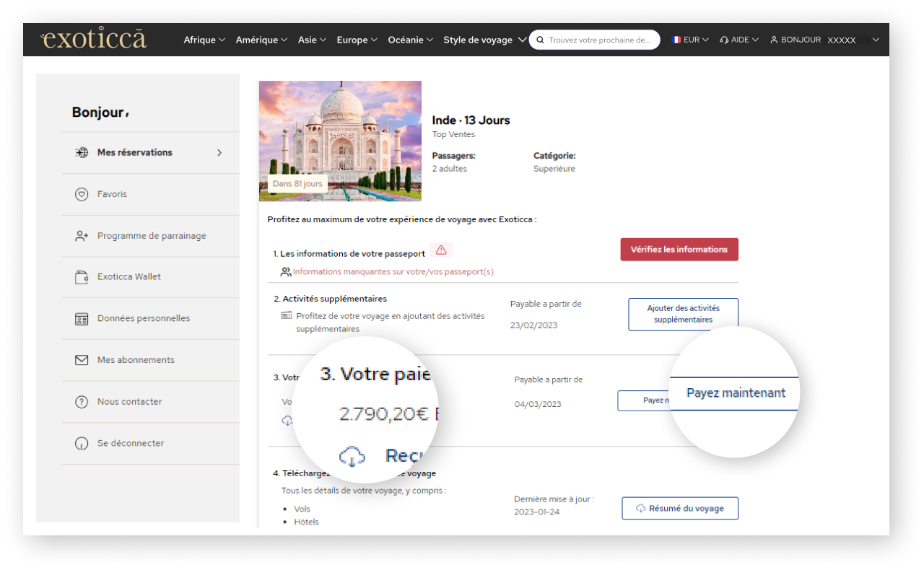Viewport: 924px width, 570px height.
Task: Click Vérifiez les informations button
Action: 679,249
